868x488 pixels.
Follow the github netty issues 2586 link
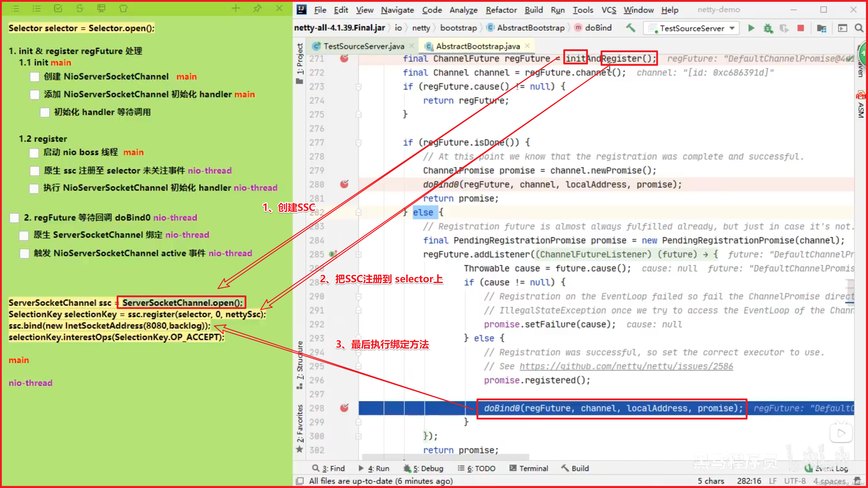(626, 366)
